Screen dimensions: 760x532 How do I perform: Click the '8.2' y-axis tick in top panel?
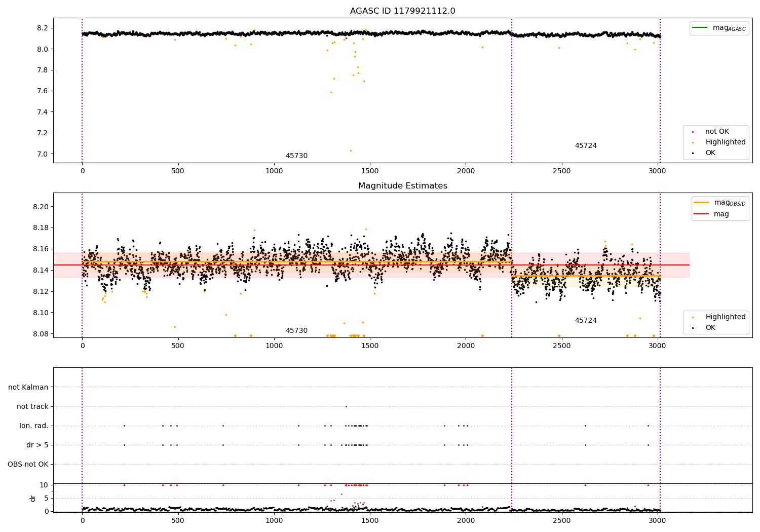click(x=43, y=28)
